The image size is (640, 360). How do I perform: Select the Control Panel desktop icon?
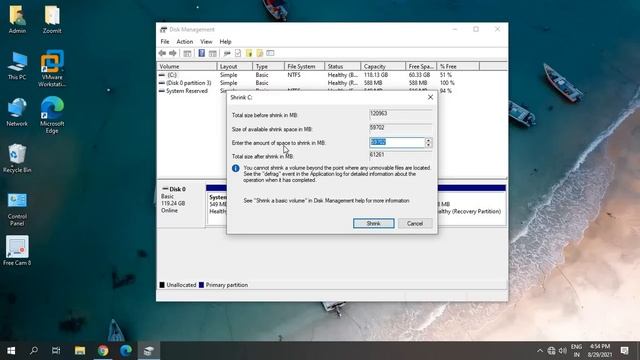point(17,209)
